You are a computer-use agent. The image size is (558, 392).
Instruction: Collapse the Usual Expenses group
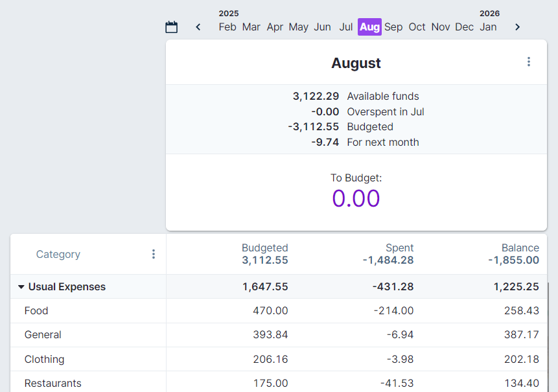tap(20, 286)
